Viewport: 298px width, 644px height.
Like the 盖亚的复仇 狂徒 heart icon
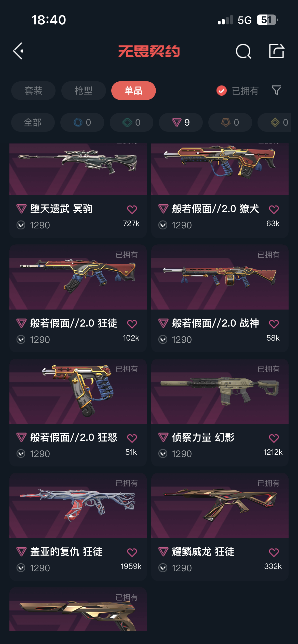[x=132, y=552]
